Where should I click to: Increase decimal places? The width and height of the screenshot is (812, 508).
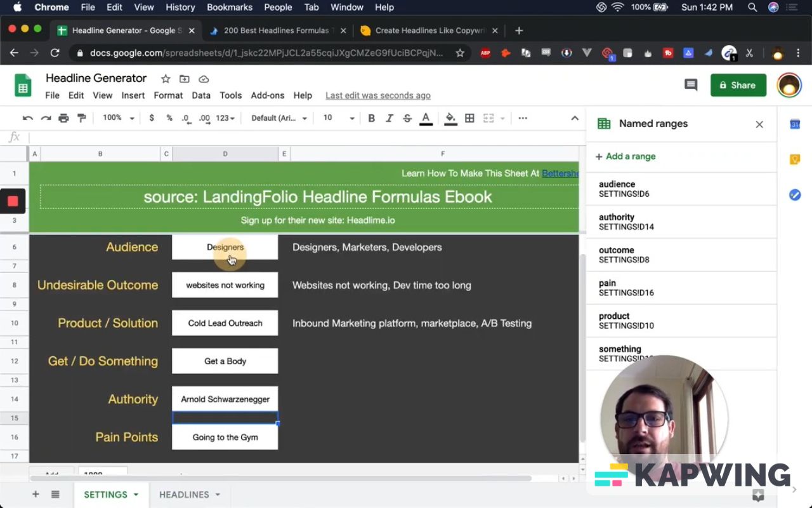[204, 118]
